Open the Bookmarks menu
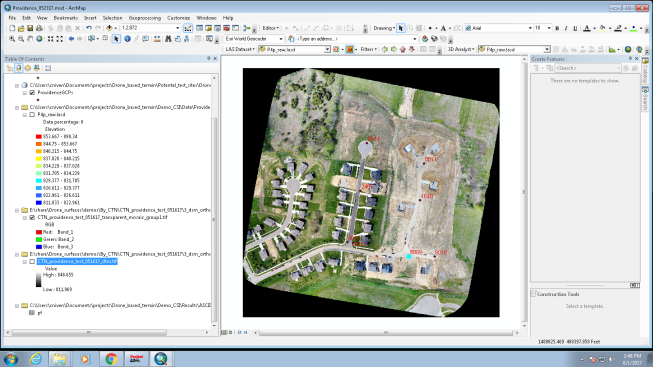Screen dimensions: 653x367 point(66,18)
